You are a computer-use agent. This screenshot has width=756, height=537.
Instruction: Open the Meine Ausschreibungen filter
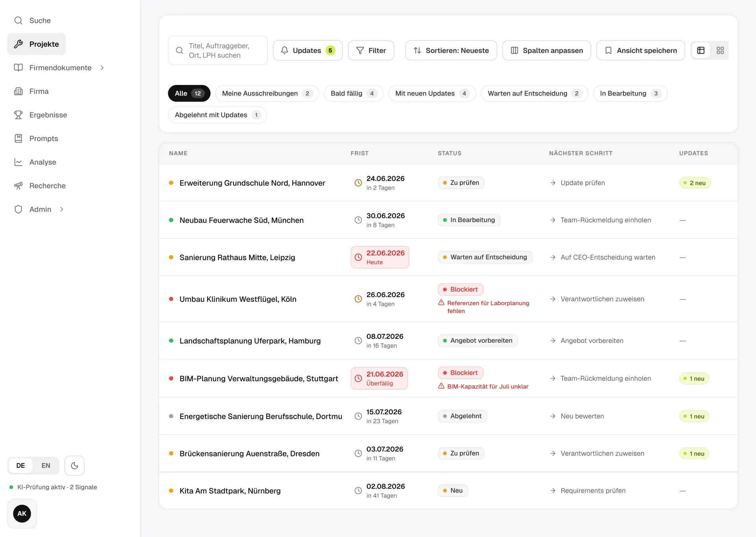pos(267,93)
